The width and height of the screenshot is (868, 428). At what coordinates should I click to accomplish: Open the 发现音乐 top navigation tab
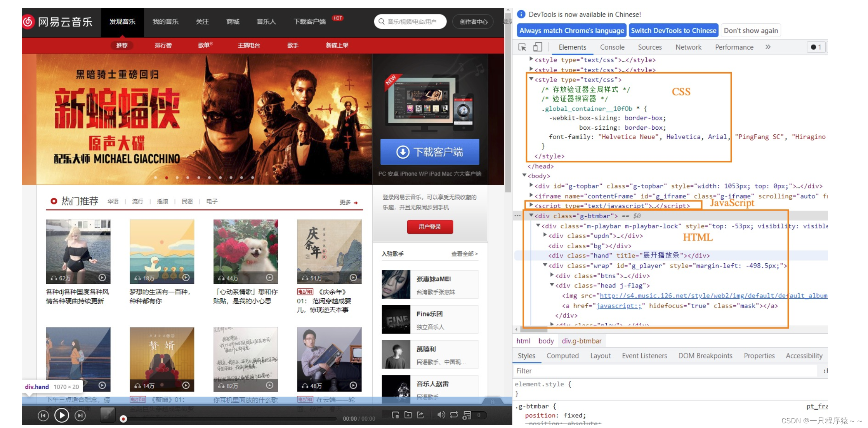click(x=122, y=22)
